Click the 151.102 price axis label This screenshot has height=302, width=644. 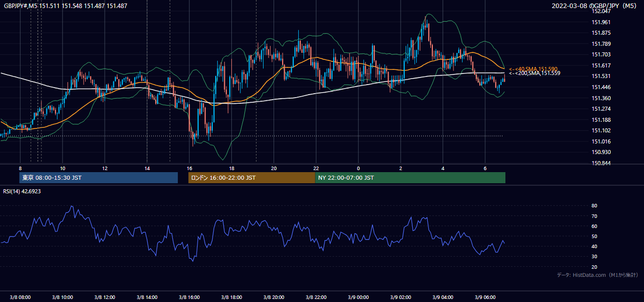coord(602,131)
